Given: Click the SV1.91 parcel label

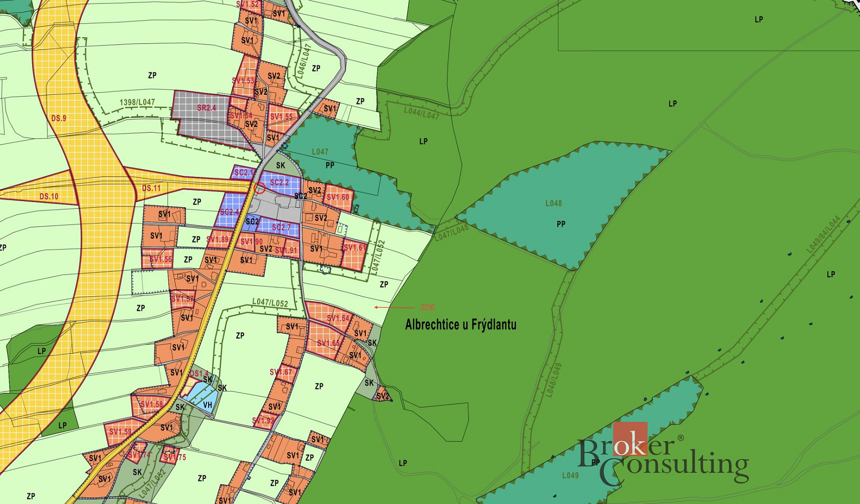Looking at the screenshot, I should (x=286, y=250).
